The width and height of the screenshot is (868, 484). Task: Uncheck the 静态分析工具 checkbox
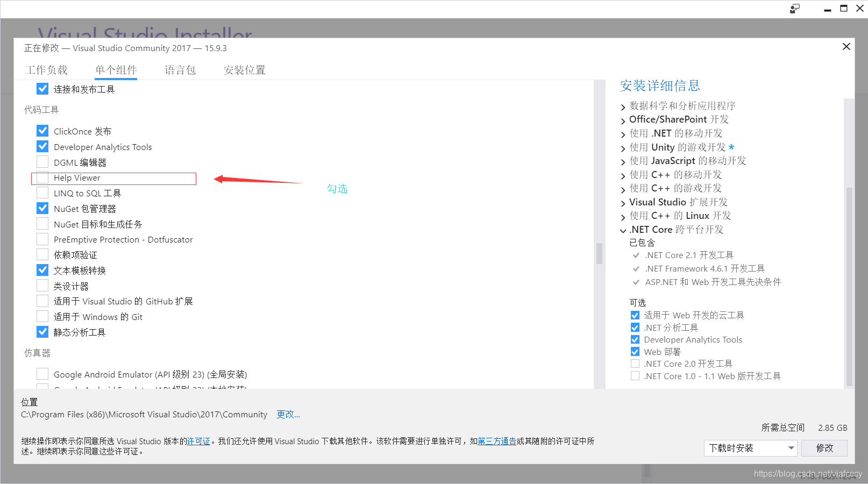(42, 332)
